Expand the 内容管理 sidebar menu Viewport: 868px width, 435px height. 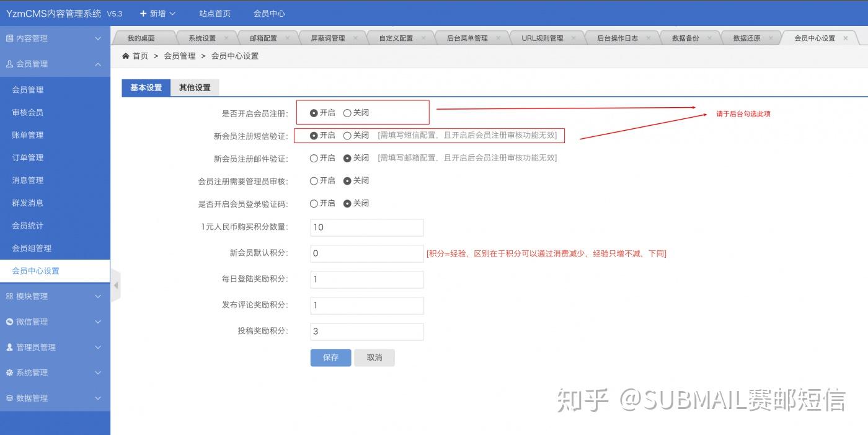coord(55,38)
